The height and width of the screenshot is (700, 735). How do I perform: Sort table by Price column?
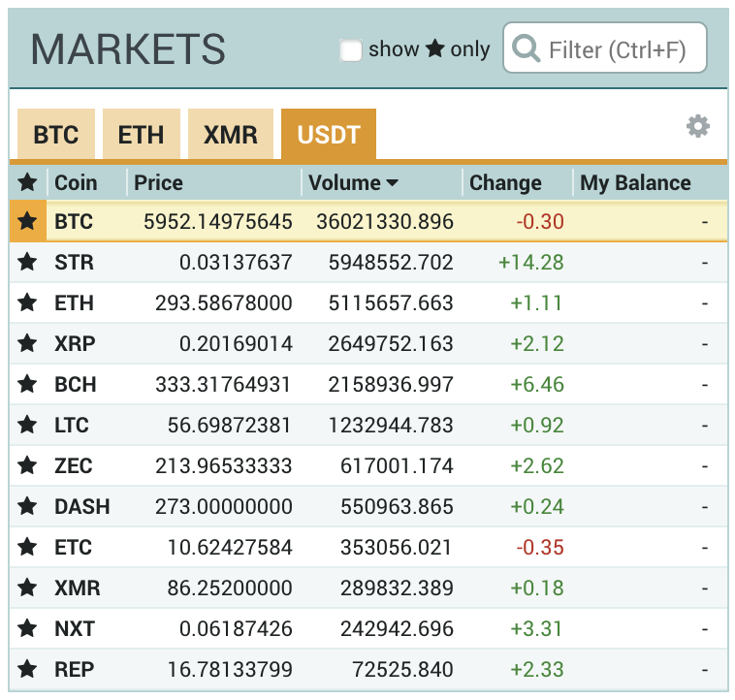pos(158,182)
